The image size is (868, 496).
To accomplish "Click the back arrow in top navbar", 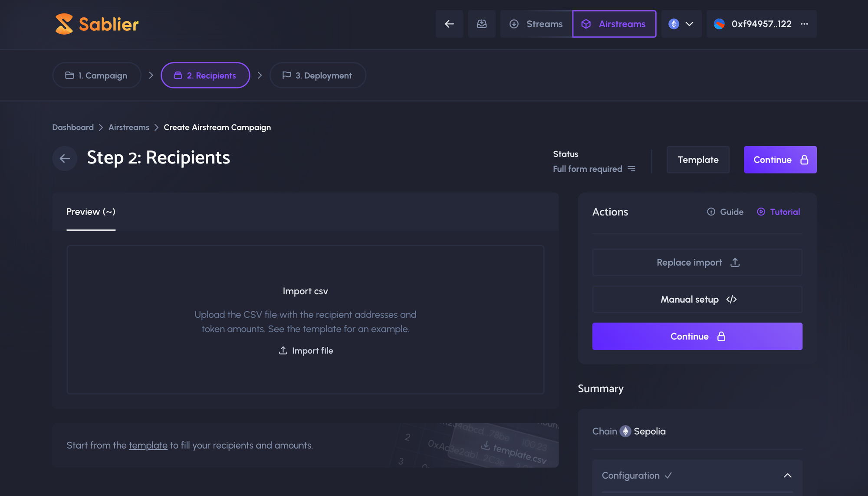I will tap(449, 24).
